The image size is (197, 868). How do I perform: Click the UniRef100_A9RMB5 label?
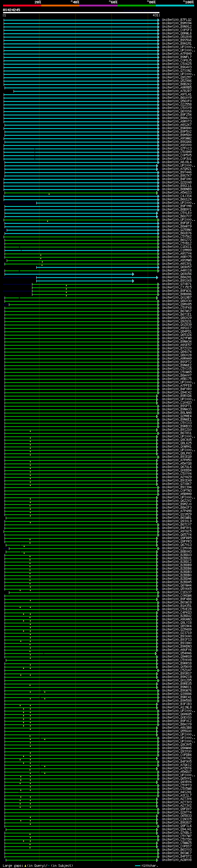[177, 88]
